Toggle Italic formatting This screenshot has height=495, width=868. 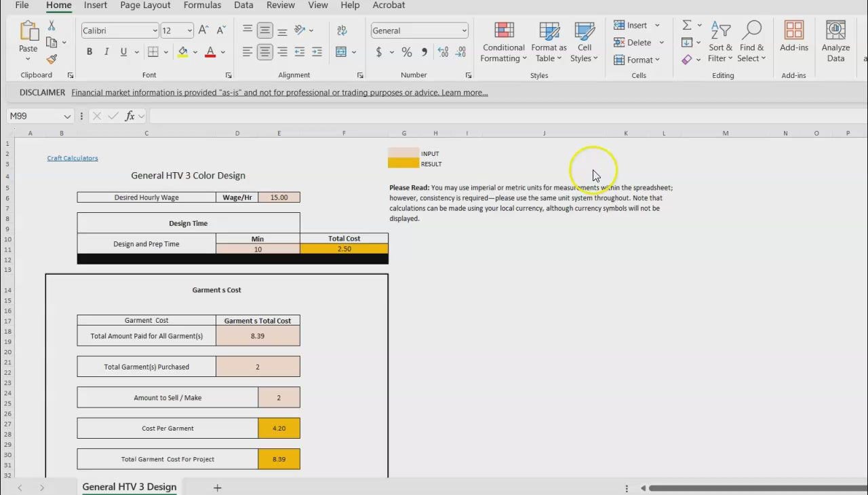106,52
